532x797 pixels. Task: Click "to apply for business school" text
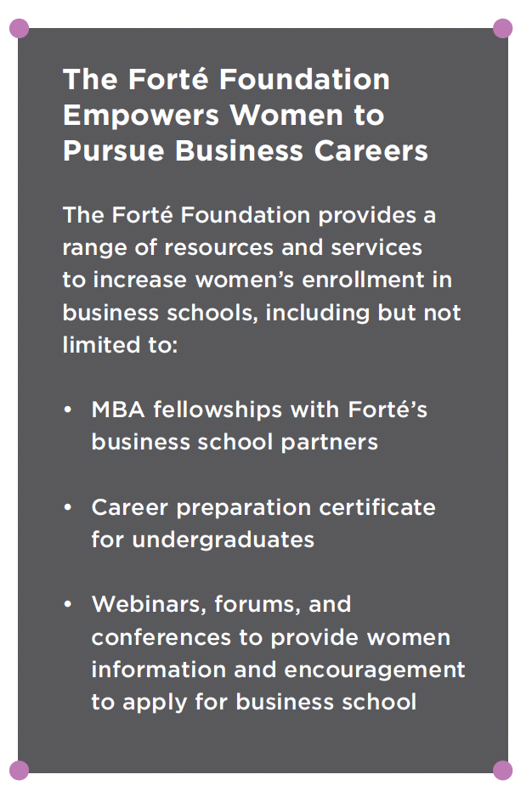pyautogui.click(x=253, y=702)
